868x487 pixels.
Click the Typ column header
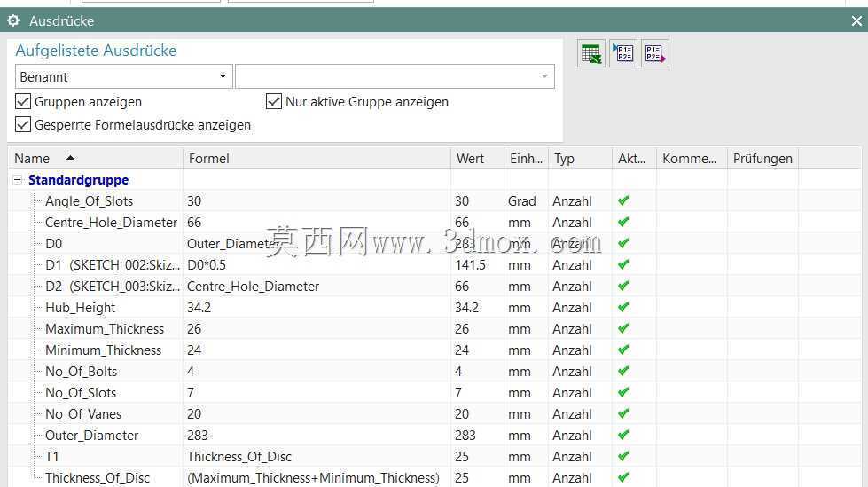click(580, 159)
